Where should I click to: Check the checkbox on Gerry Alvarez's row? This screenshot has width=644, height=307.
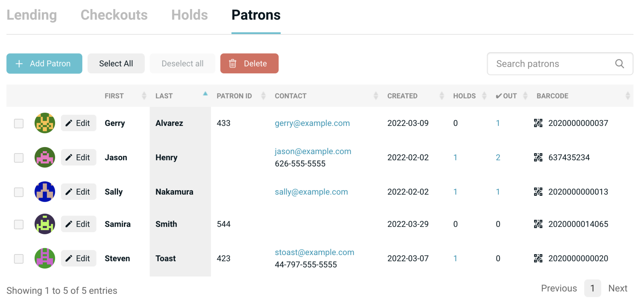(x=19, y=123)
